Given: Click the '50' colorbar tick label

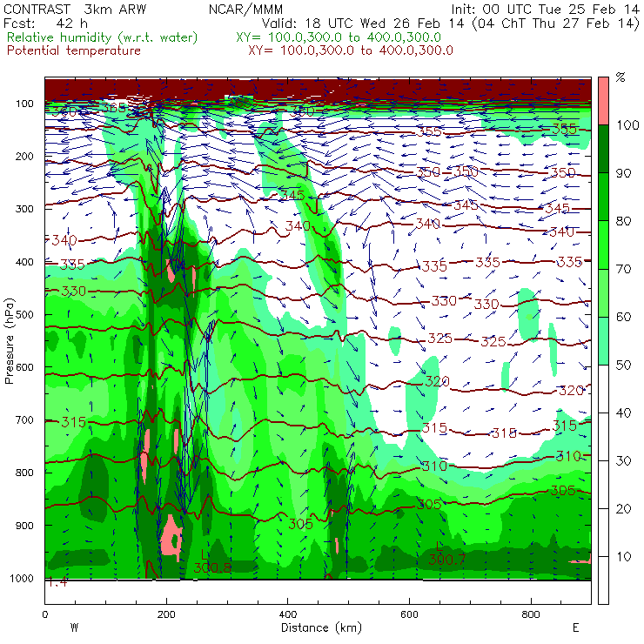Looking at the screenshot, I should tap(624, 366).
